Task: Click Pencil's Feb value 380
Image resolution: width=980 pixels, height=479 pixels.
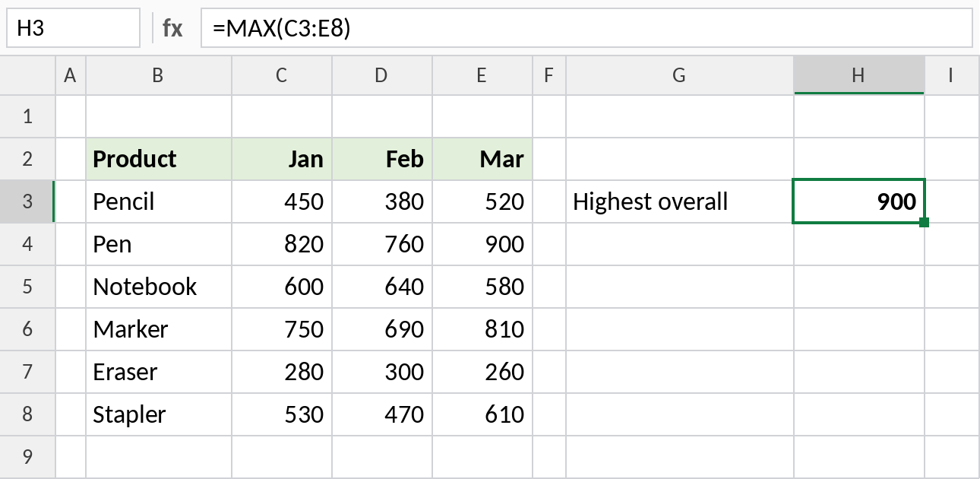Action: click(382, 201)
